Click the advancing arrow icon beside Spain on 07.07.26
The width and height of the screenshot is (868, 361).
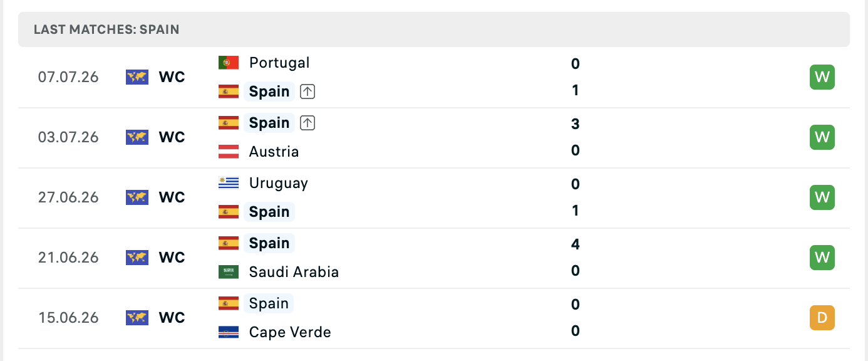pyautogui.click(x=307, y=92)
